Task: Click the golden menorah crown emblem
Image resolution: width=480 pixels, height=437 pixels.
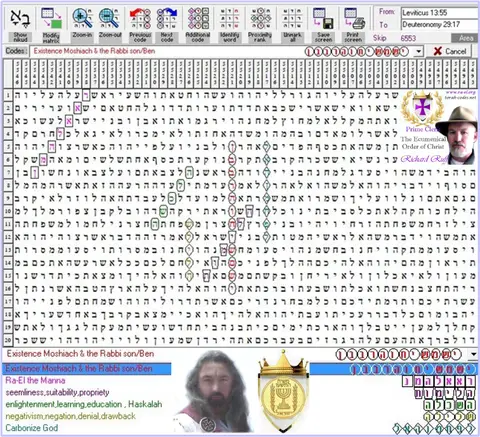Action: 283,392
